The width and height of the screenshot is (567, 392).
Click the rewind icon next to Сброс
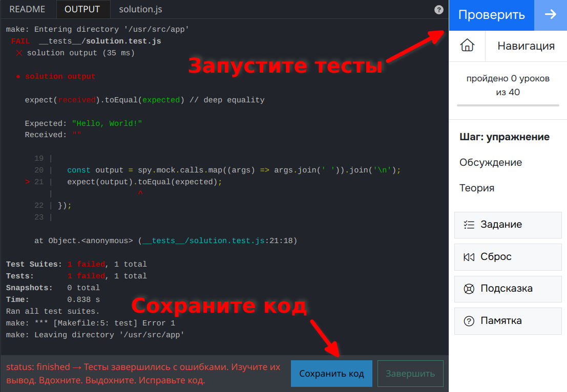coord(469,257)
